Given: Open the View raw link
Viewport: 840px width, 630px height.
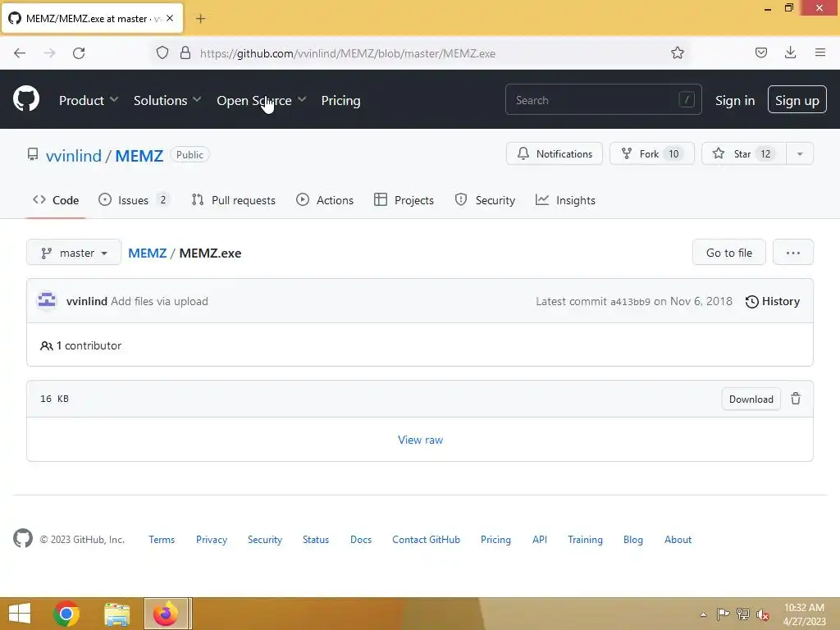Looking at the screenshot, I should pos(420,440).
